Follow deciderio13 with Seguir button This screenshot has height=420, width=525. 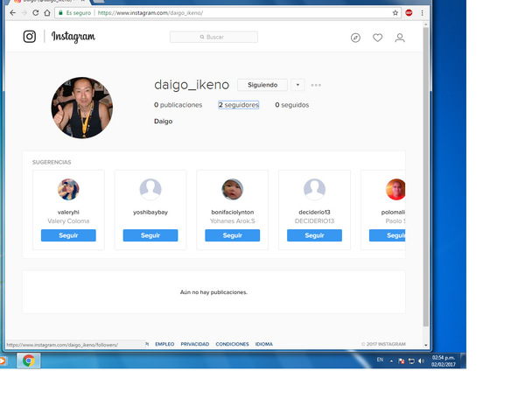[x=314, y=235]
